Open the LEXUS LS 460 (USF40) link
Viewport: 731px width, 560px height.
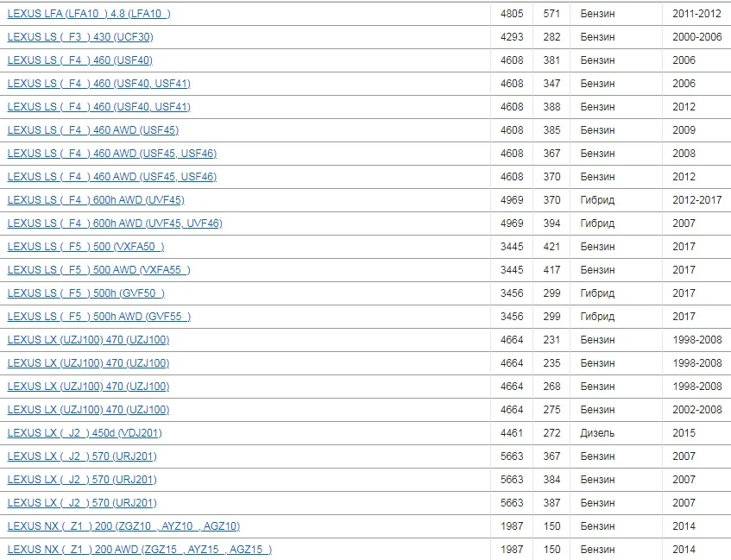[79, 60]
